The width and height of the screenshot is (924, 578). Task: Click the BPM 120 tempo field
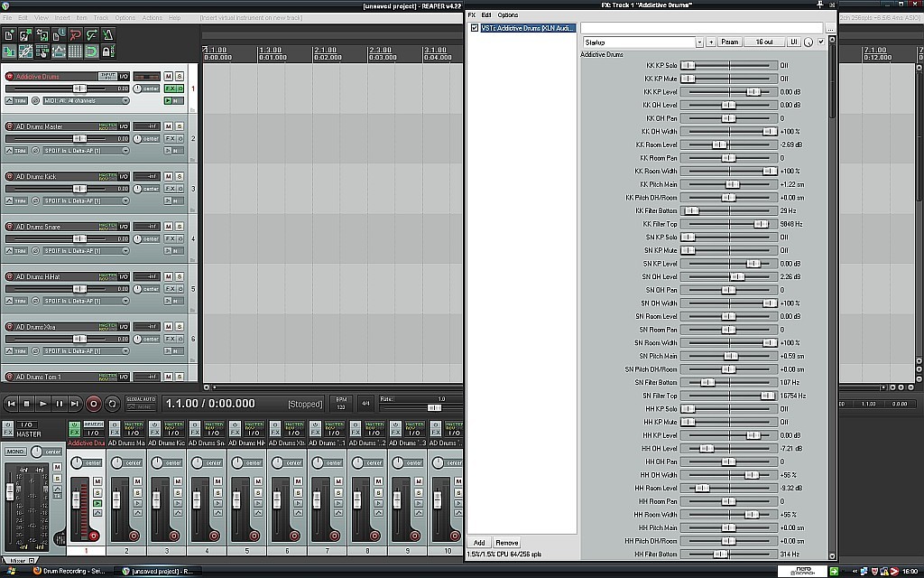341,404
